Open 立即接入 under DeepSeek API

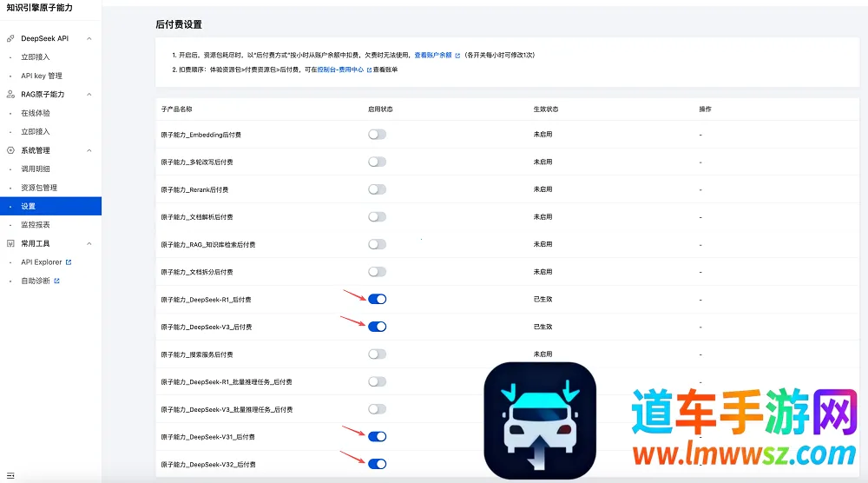(36, 57)
